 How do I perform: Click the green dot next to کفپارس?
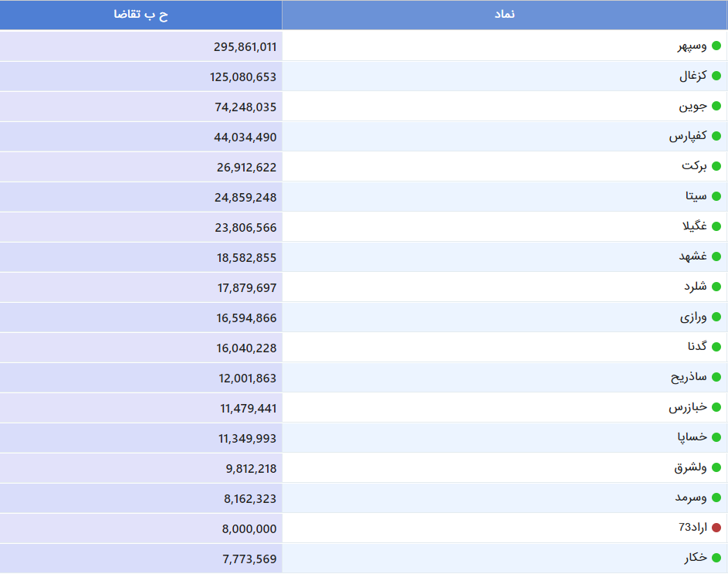click(x=716, y=136)
